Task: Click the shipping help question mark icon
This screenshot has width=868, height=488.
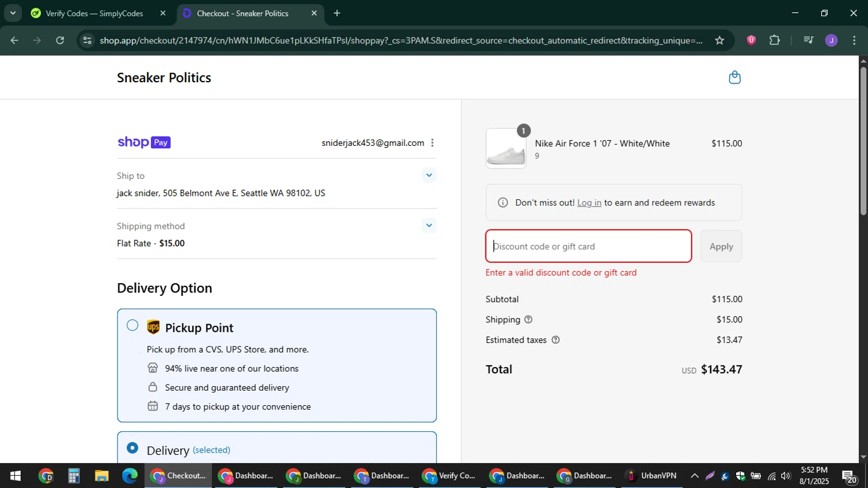Action: click(x=528, y=320)
